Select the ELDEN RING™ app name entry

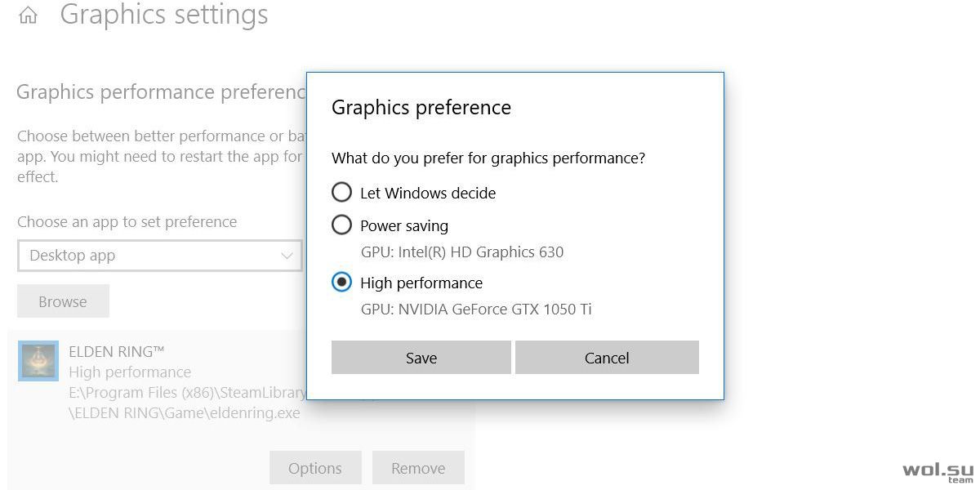117,352
